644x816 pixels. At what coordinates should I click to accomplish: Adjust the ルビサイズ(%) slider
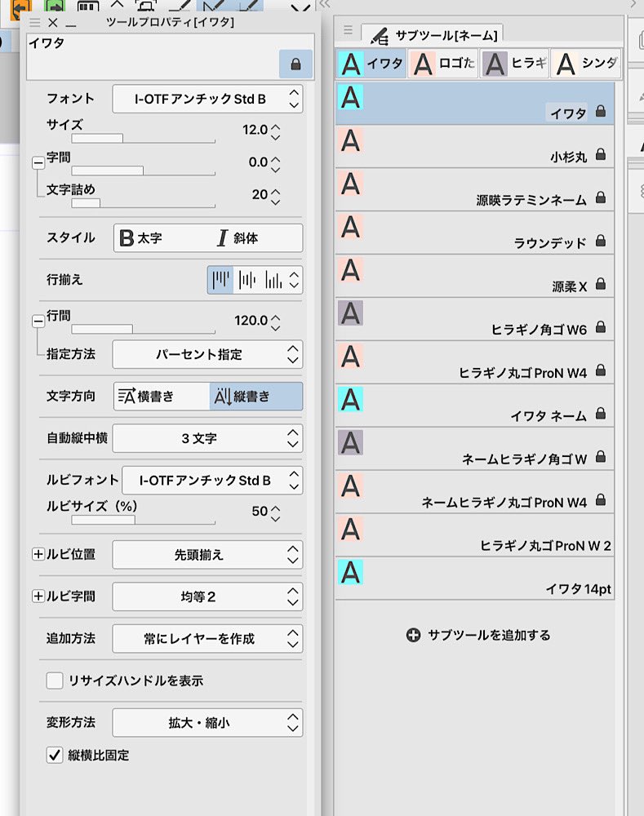pyautogui.click(x=143, y=520)
